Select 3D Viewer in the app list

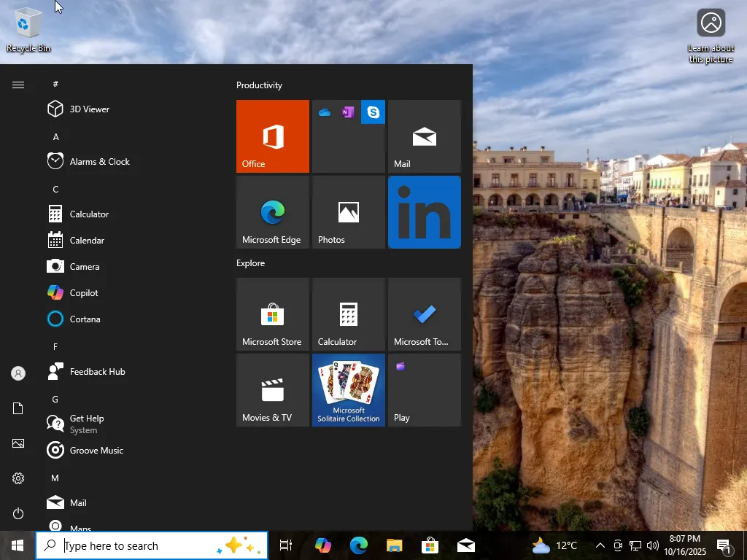point(89,109)
